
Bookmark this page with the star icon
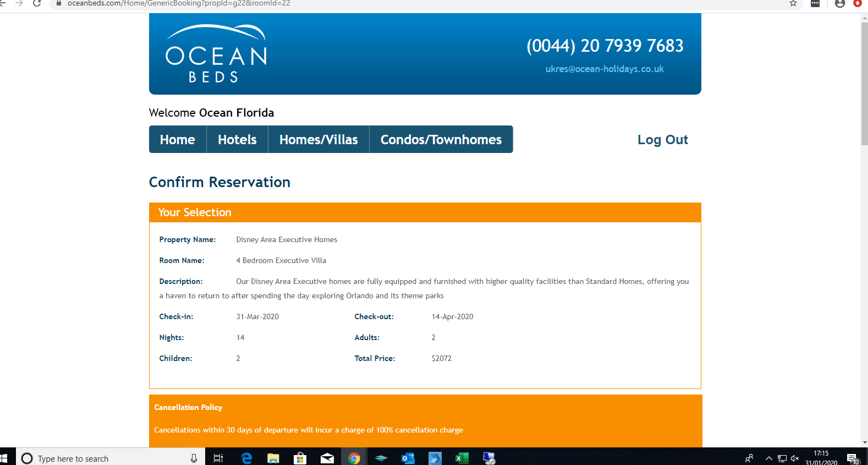click(793, 3)
